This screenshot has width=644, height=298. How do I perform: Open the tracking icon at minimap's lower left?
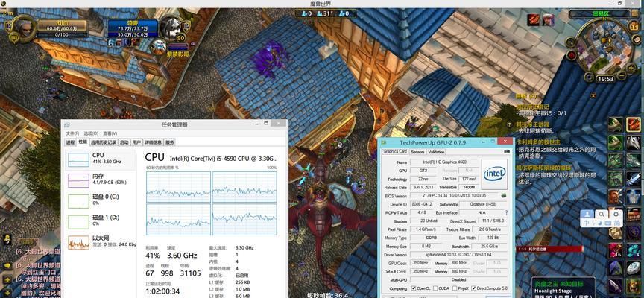pyautogui.click(x=590, y=77)
